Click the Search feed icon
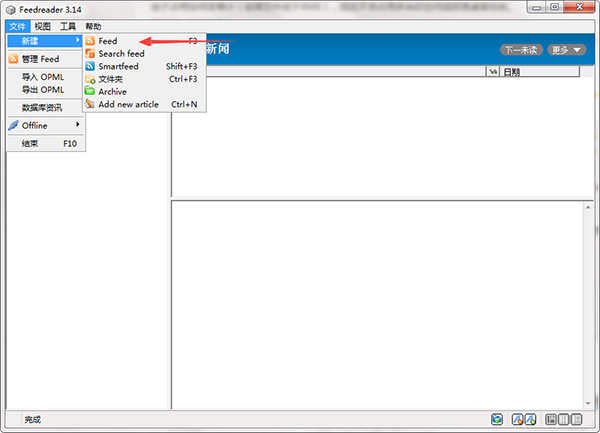 coord(90,54)
